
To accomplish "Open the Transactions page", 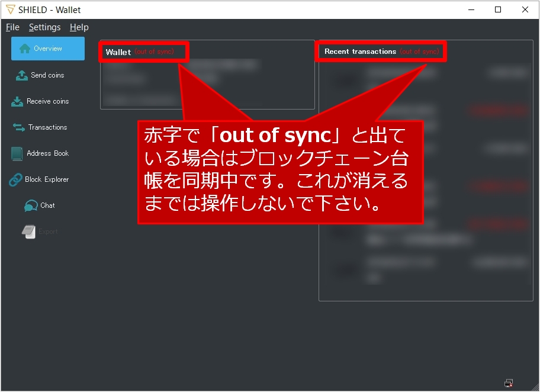I will 48,127.
